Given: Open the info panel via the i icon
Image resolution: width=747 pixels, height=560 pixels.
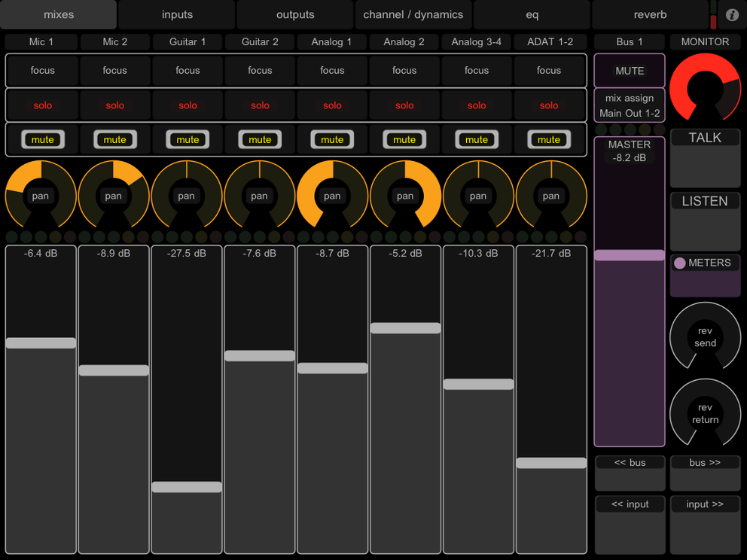Looking at the screenshot, I should coord(730,14).
